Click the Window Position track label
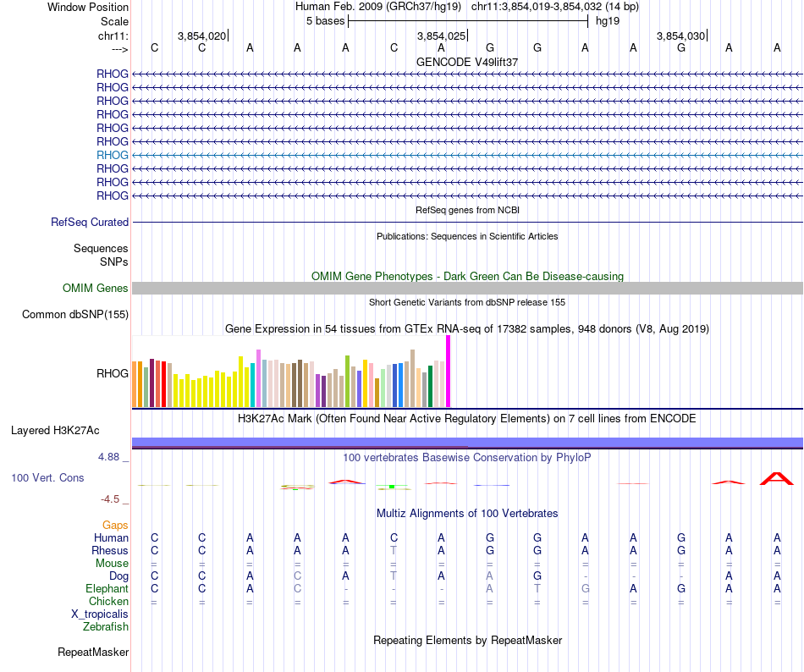804x672 pixels. coord(88,7)
